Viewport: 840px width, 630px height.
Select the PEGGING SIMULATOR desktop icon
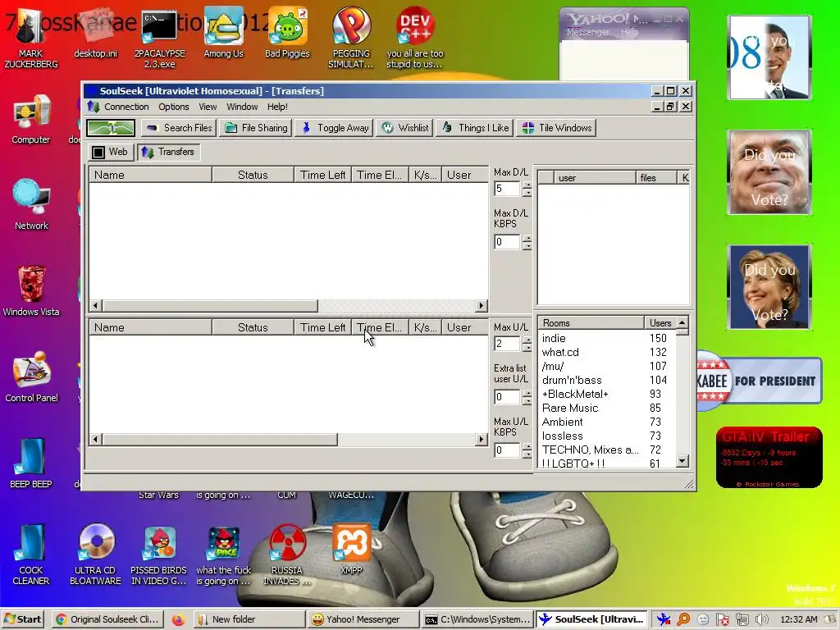click(x=351, y=39)
